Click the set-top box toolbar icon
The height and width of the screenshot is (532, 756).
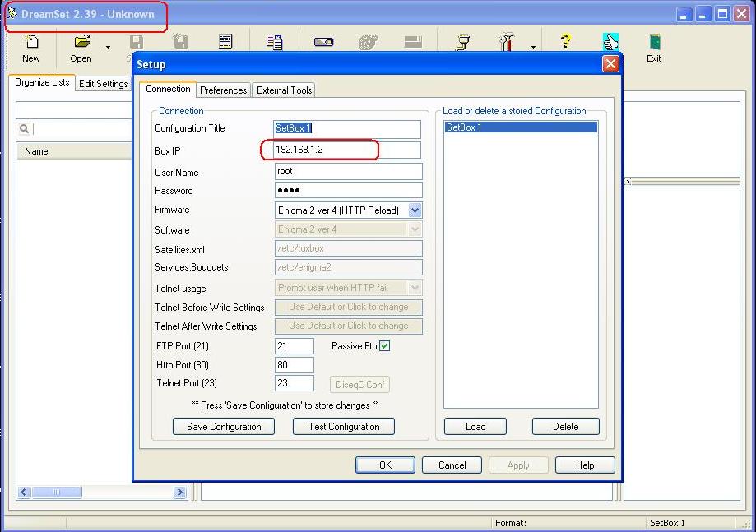pos(323,42)
